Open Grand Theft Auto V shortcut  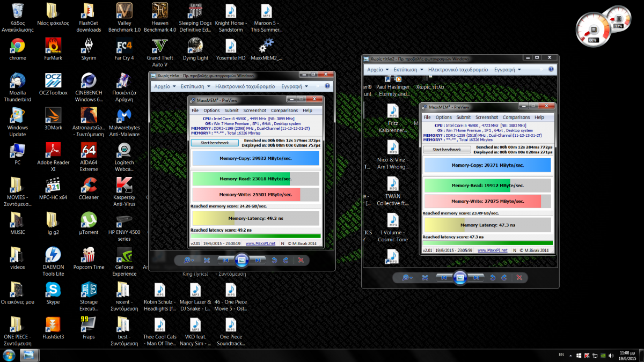160,53
